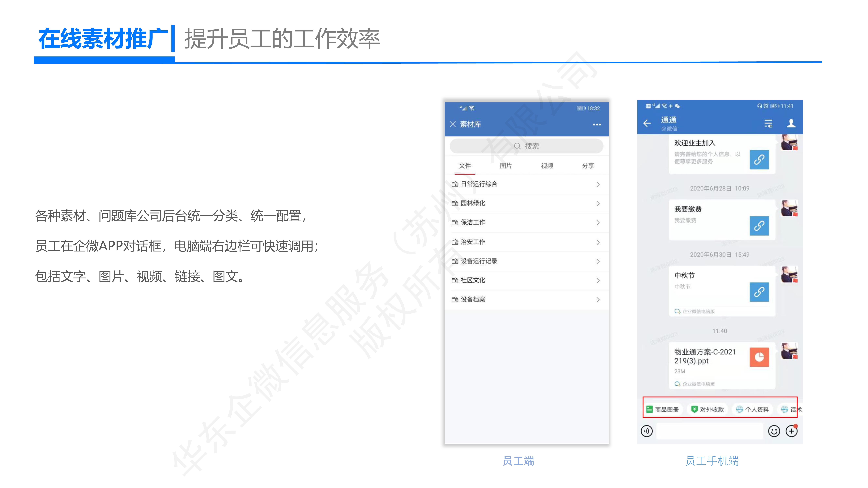Screen dimensions: 868x488
Task: Click the 2020年6月30日 15:49 timestamp
Action: coord(720,255)
